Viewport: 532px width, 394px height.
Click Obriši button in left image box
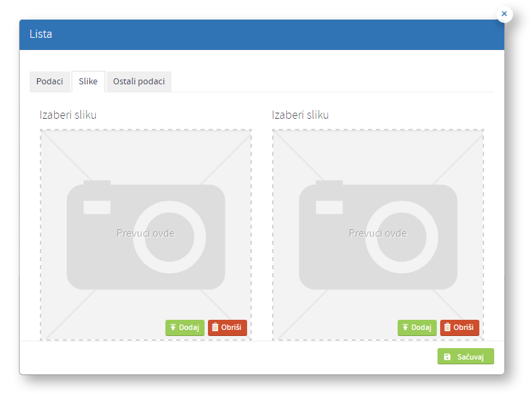(x=228, y=327)
